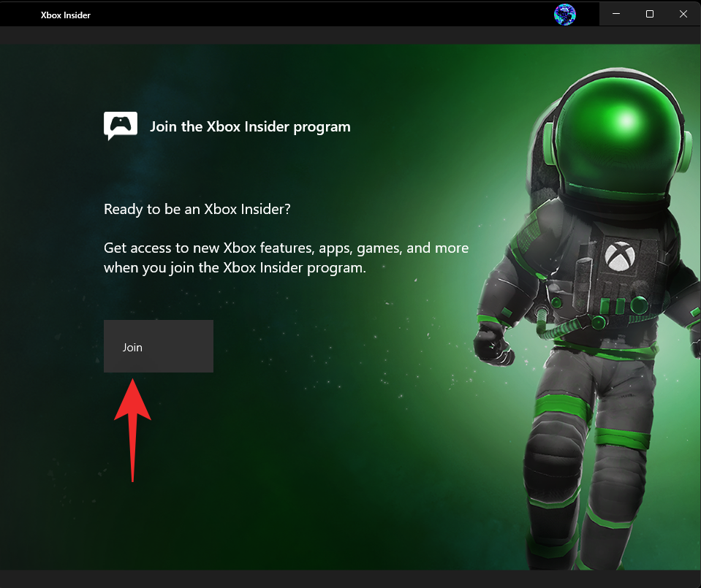Click the controller speech-bubble Insider icon
This screenshot has height=588, width=701.
(x=120, y=126)
